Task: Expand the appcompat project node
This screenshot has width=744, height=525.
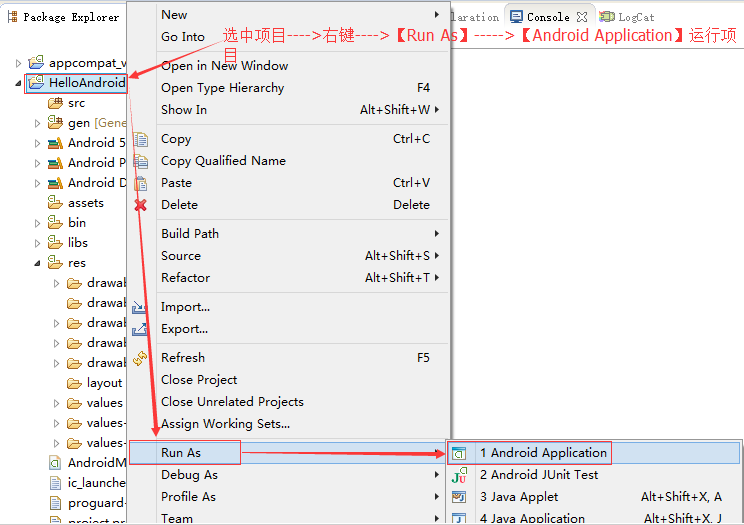Action: [x=18, y=63]
